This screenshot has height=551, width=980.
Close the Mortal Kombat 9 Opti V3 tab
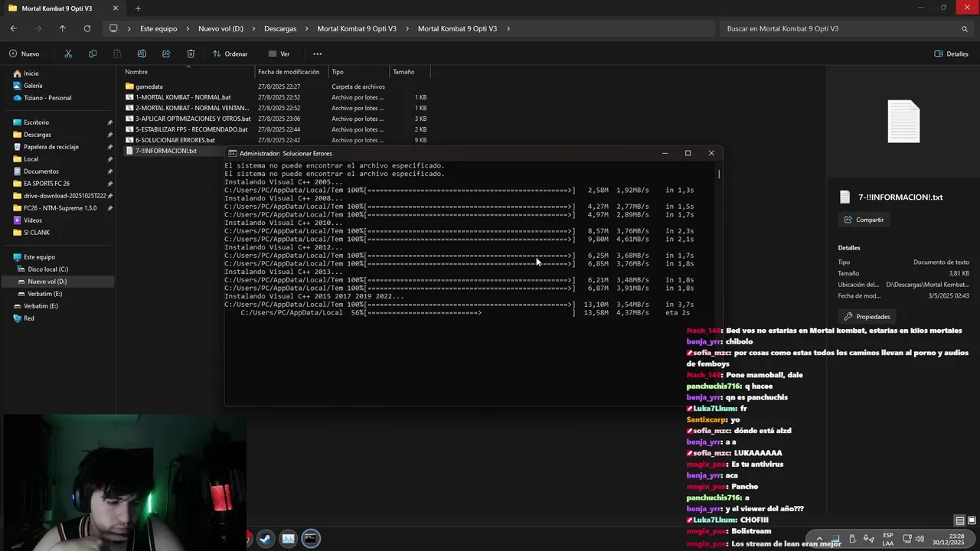[114, 8]
